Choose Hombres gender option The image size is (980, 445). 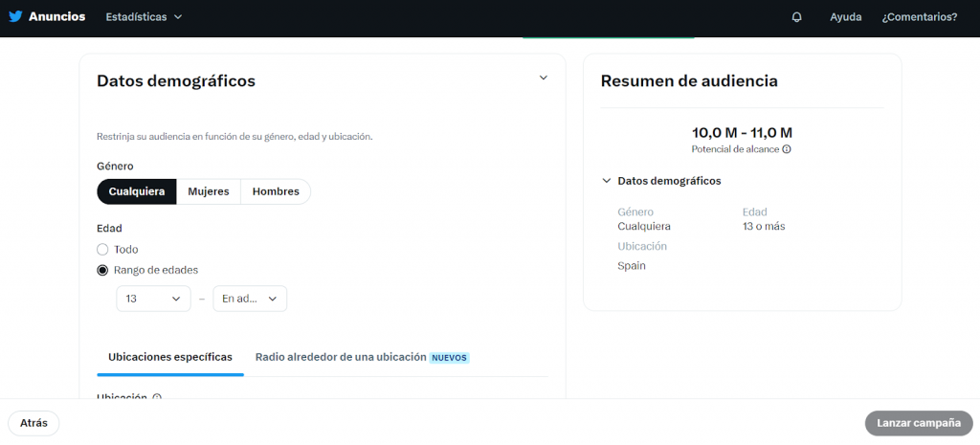click(276, 191)
